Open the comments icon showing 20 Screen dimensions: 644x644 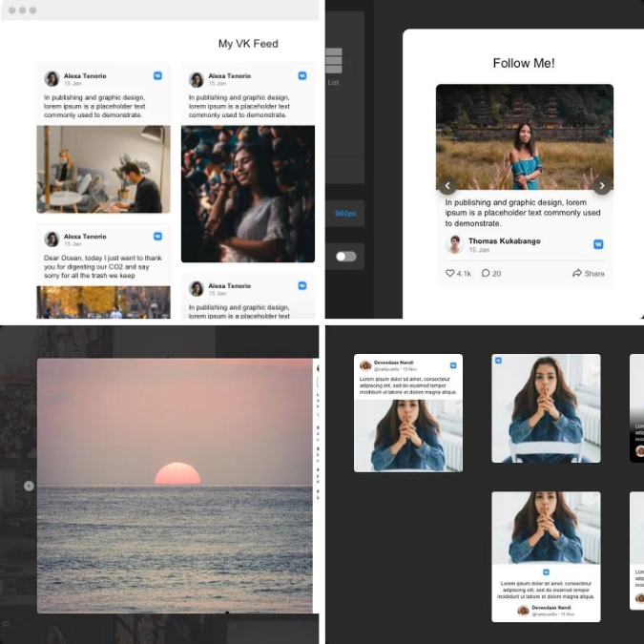coord(486,273)
